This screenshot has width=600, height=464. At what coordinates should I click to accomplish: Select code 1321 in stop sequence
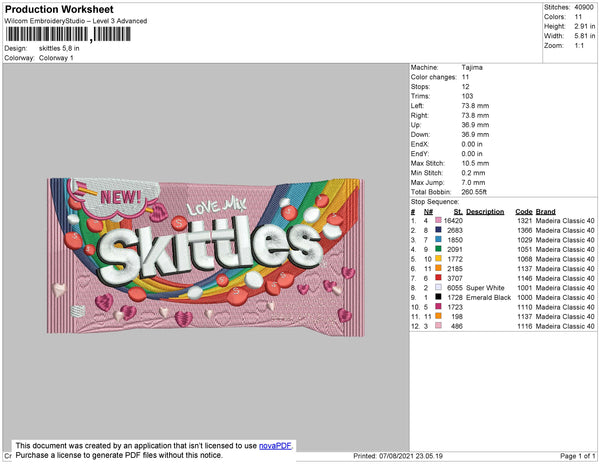point(525,221)
